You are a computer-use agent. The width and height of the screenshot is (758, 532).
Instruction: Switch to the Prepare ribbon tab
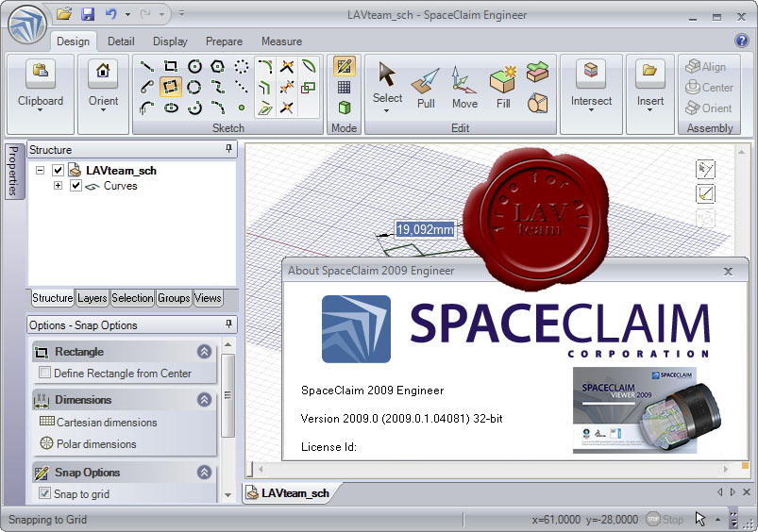(x=225, y=42)
